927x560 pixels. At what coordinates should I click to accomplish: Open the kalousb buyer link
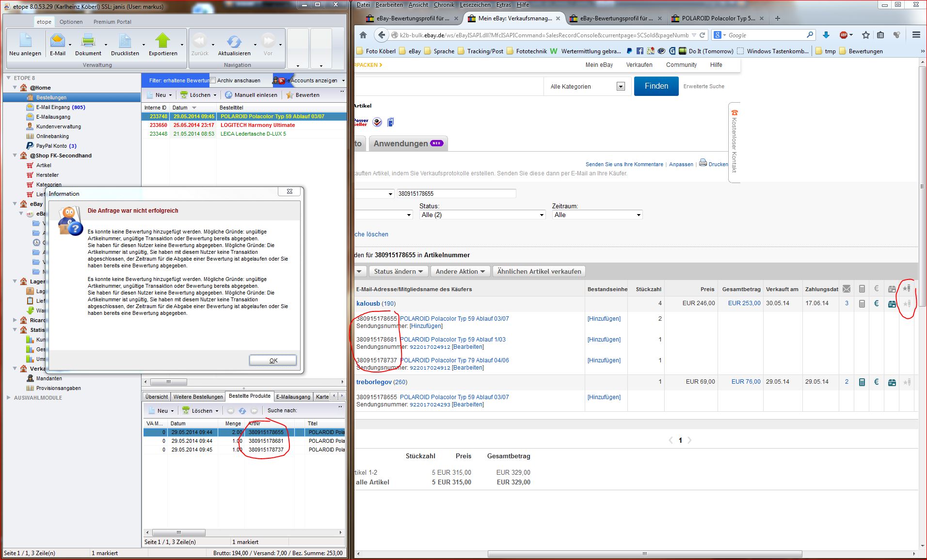(x=368, y=303)
